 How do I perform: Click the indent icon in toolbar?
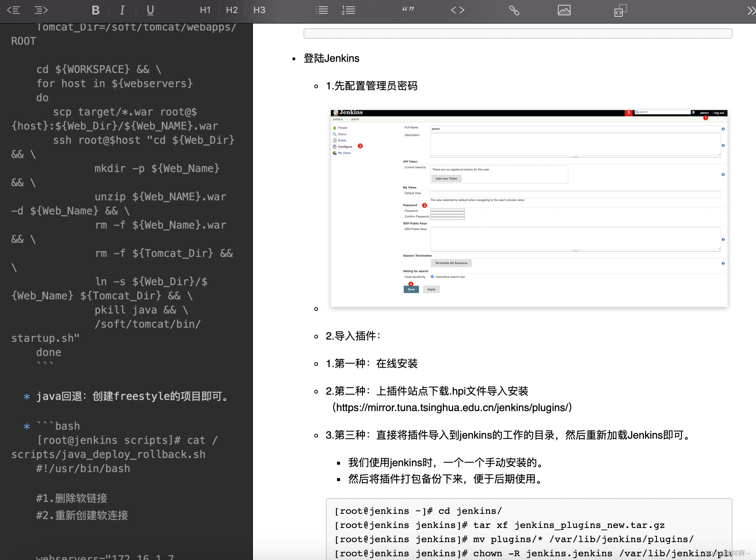click(41, 10)
